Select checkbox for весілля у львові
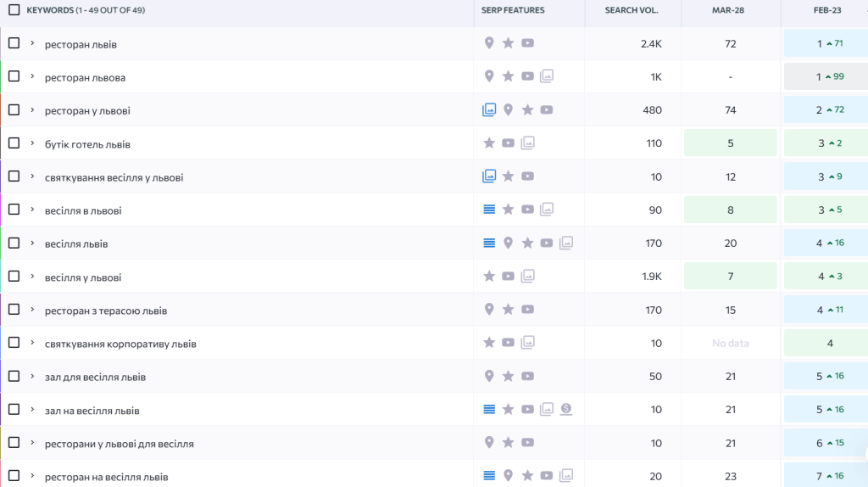868x487 pixels. 14,276
